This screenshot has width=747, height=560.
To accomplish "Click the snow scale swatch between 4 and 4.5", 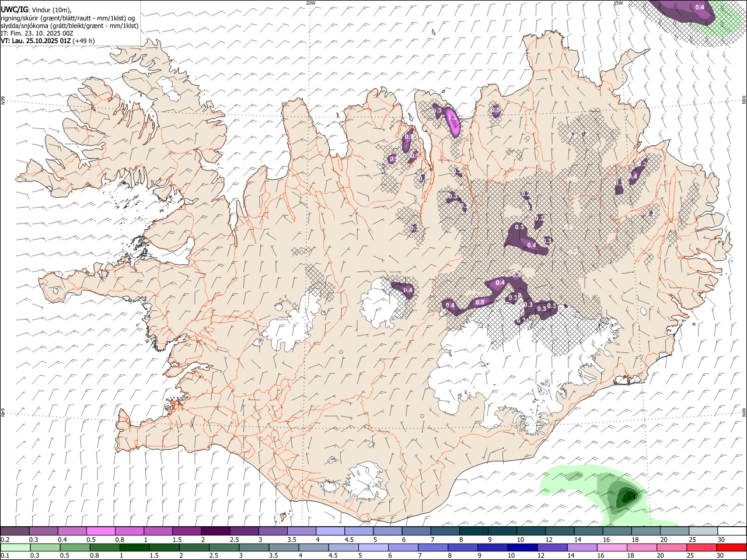I will [330, 531].
